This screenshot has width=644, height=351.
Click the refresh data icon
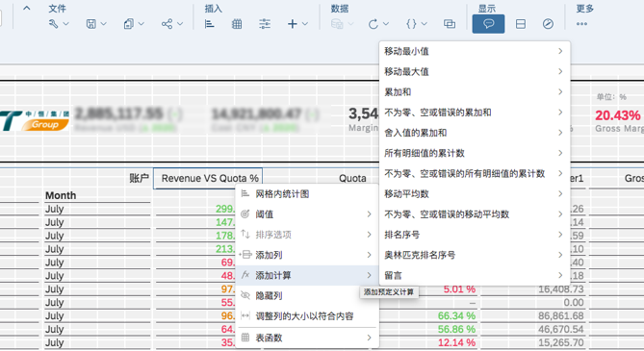click(x=373, y=24)
